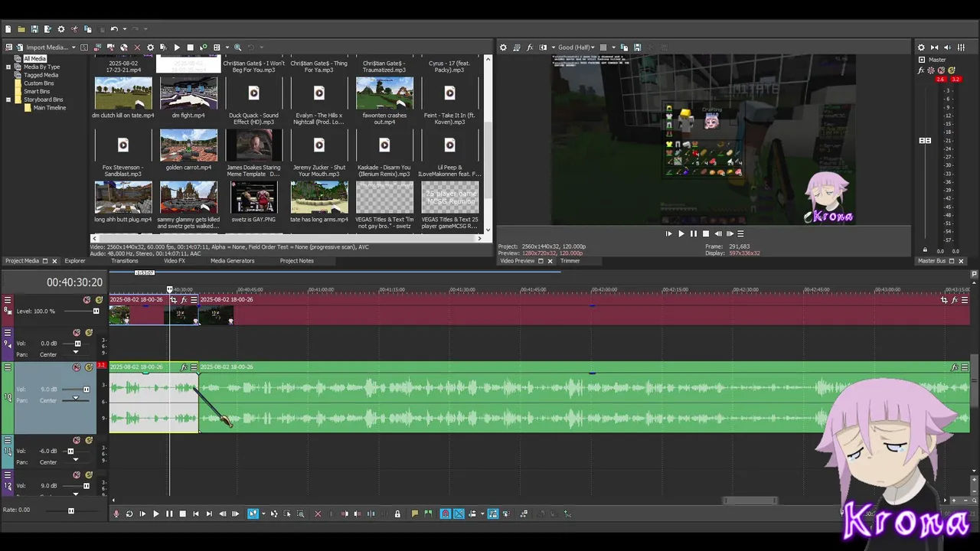Expand the Media By Type tree node
This screenshot has width=980, height=551.
[x=8, y=67]
